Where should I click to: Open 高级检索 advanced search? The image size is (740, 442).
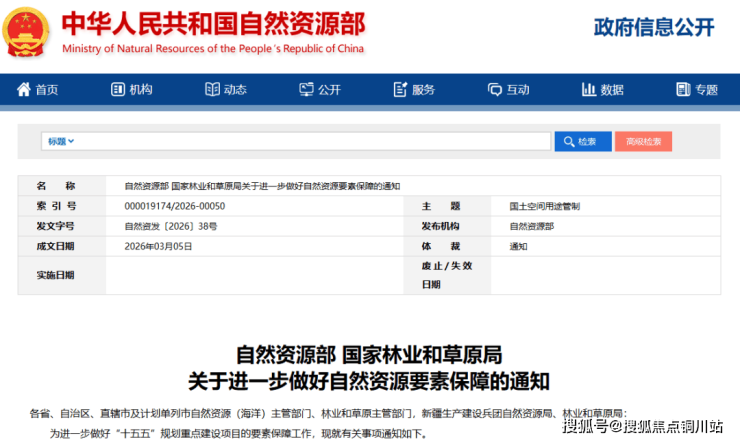[x=643, y=142]
